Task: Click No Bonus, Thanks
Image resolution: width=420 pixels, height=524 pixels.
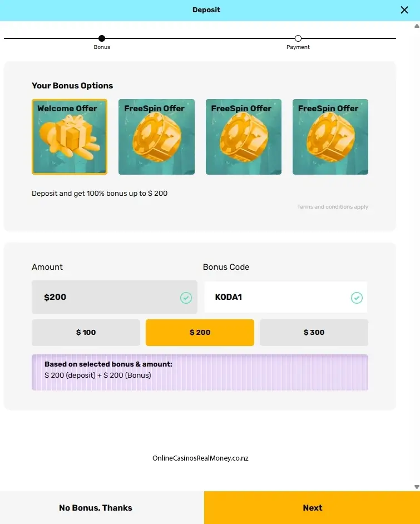Action: point(95,507)
